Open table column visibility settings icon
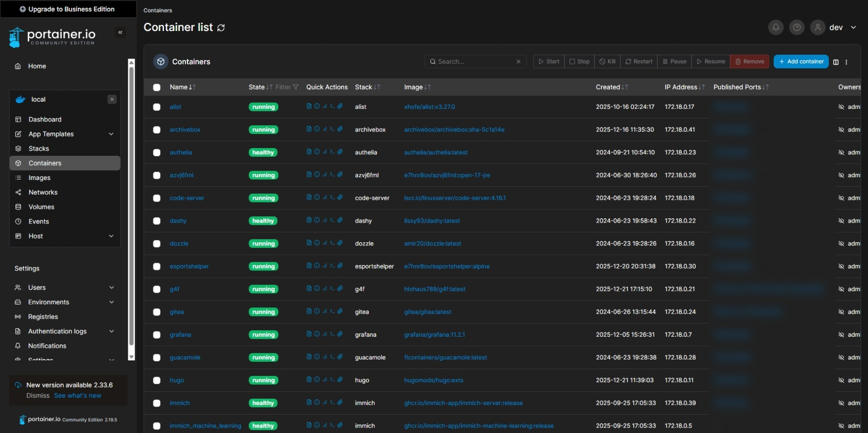Screen dimensions: 868x433 pos(836,62)
